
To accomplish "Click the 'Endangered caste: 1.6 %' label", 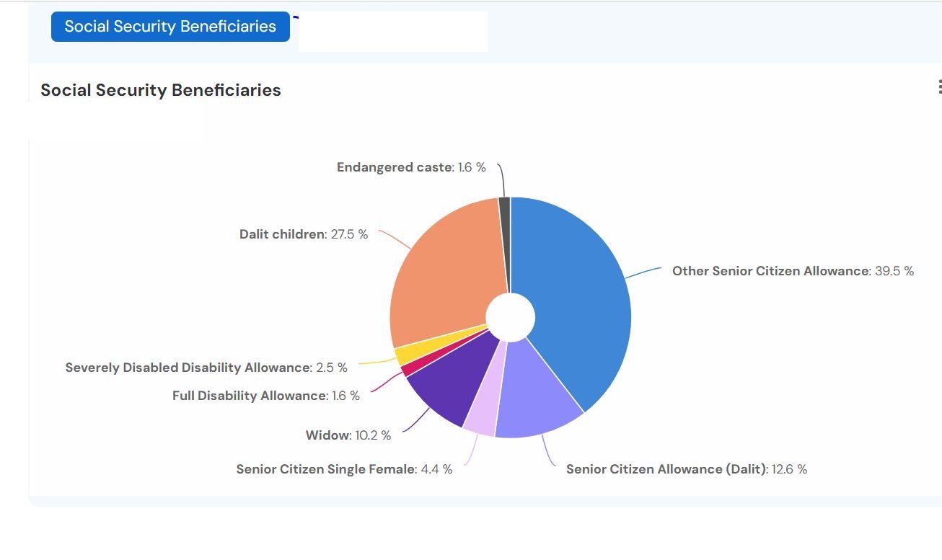I will point(411,167).
